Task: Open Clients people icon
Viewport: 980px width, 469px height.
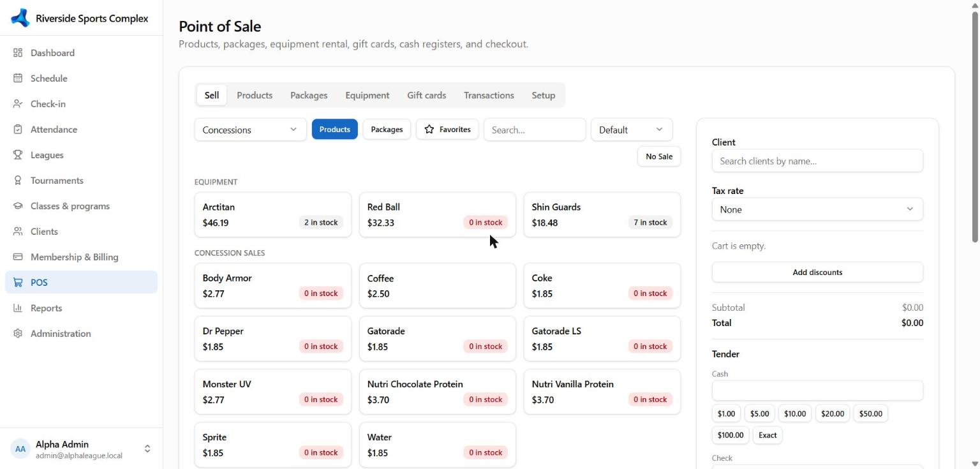Action: 18,232
